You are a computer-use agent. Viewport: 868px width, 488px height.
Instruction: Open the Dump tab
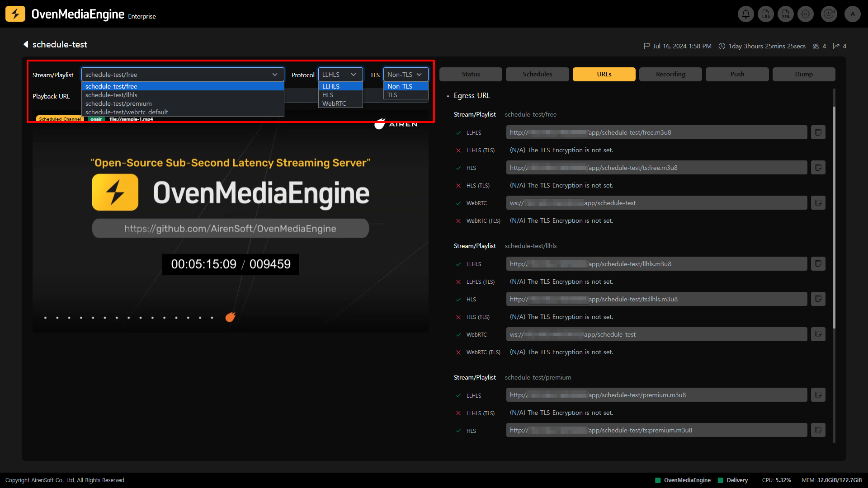[803, 74]
